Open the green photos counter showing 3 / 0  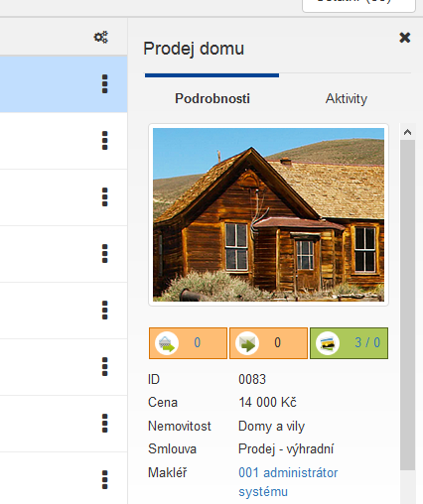point(349,343)
